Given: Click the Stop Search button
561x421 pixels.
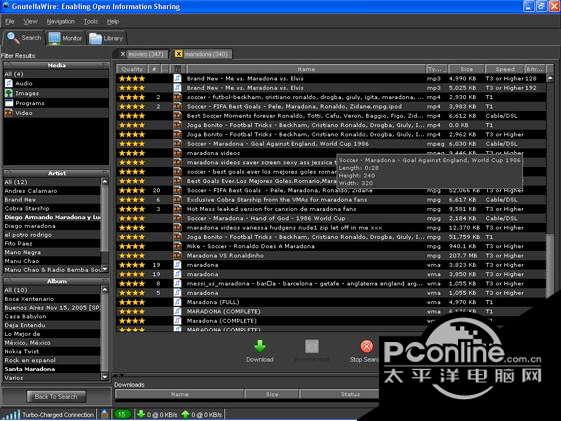Looking at the screenshot, I should [364, 351].
